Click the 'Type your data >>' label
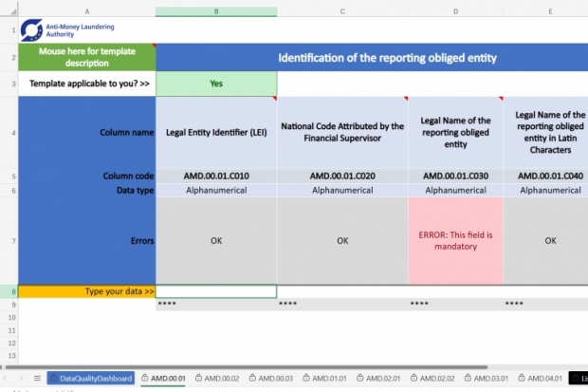Viewport: 588px width, 392px height. 87,291
